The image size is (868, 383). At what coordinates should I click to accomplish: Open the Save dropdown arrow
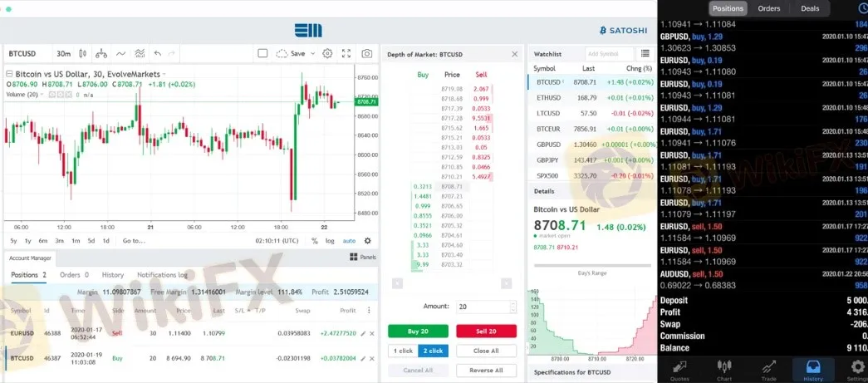313,54
